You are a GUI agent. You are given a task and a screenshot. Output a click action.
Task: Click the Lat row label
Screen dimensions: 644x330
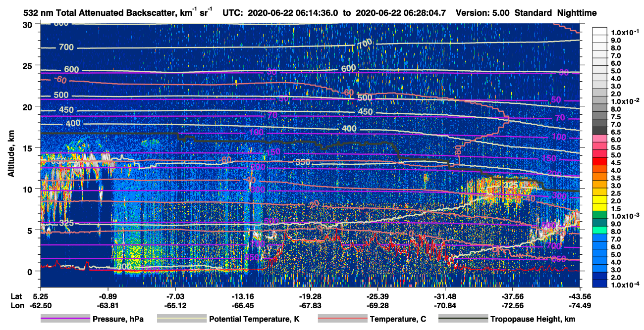[x=16, y=296]
